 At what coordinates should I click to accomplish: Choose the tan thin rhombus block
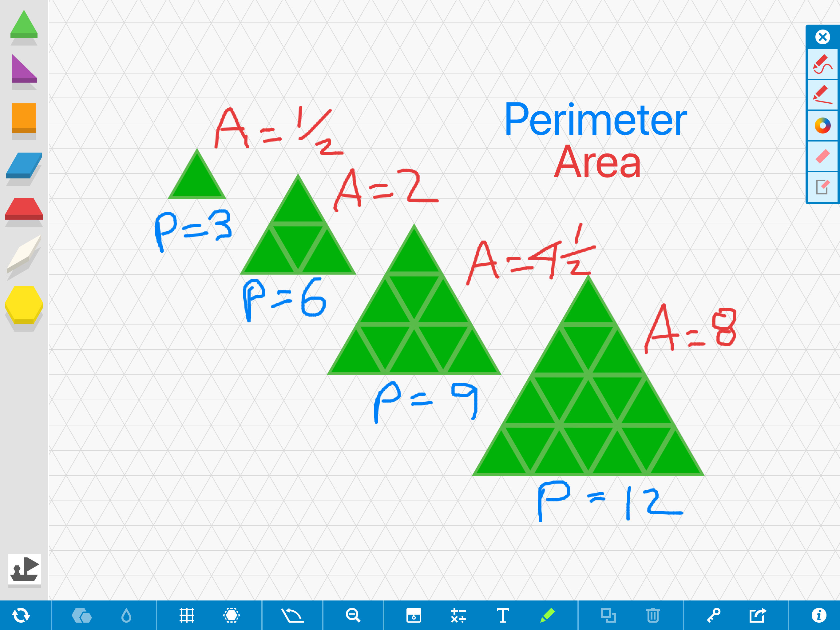point(24,253)
